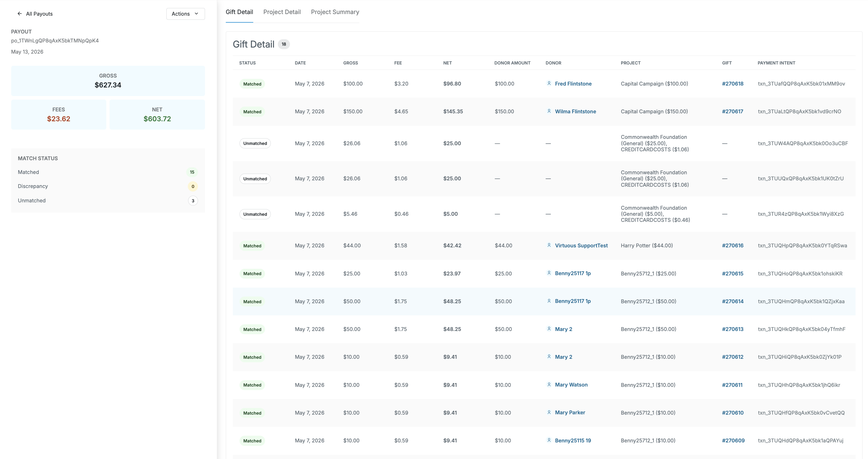Click payment intent txn_3TUUQxQP8qAxK5bk1UK0tZrU

pyautogui.click(x=801, y=178)
